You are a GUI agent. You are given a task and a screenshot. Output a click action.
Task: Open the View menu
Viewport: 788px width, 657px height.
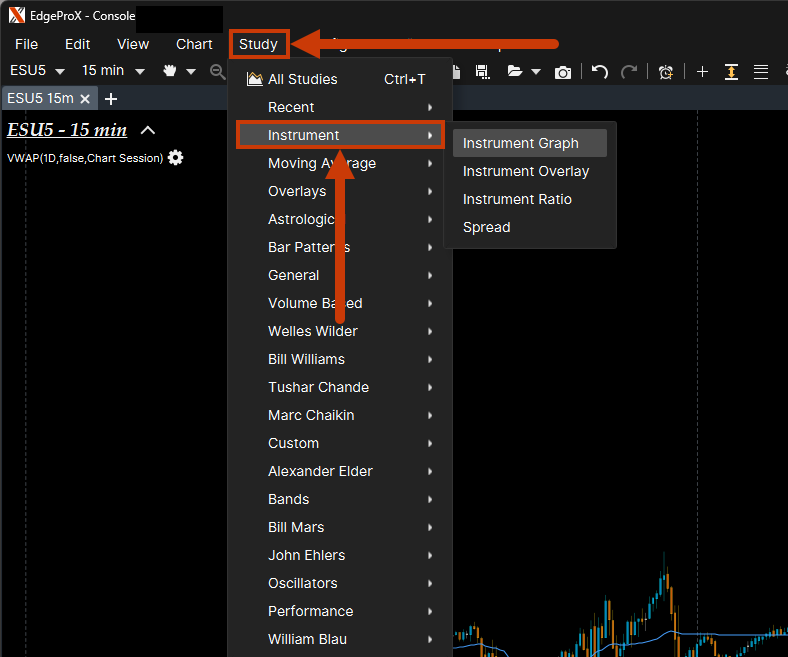click(133, 44)
